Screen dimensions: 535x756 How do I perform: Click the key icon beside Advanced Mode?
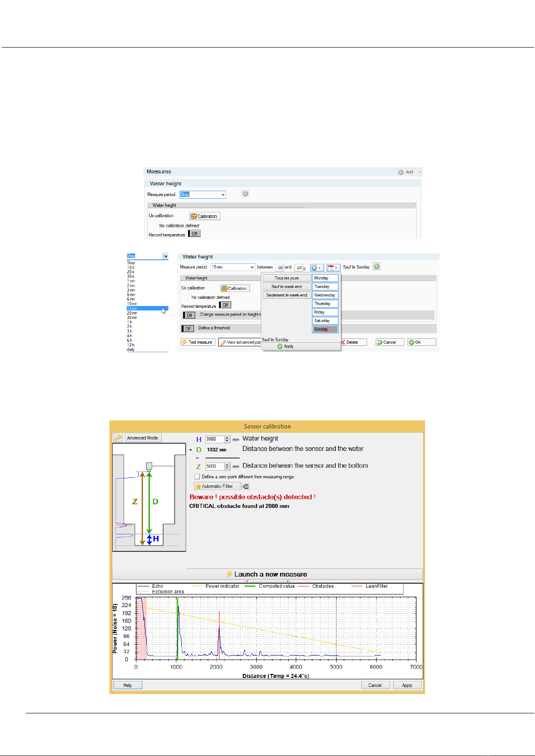[x=118, y=437]
